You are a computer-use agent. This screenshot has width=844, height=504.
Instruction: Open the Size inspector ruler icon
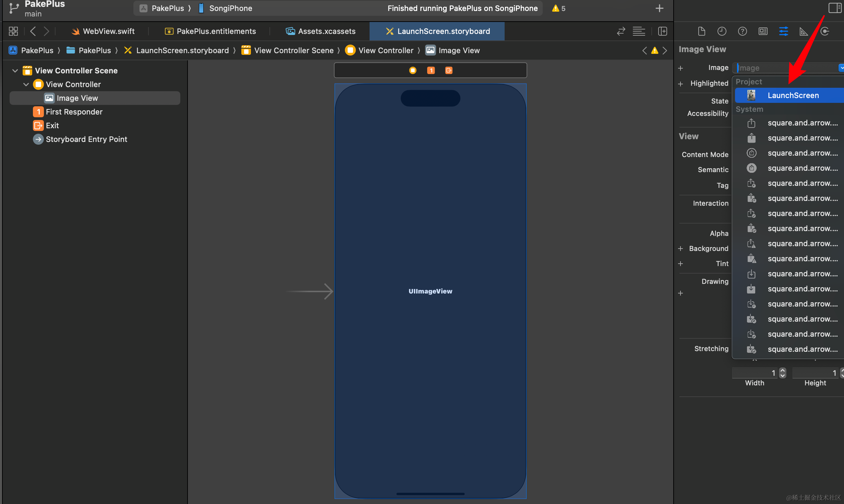pyautogui.click(x=803, y=32)
